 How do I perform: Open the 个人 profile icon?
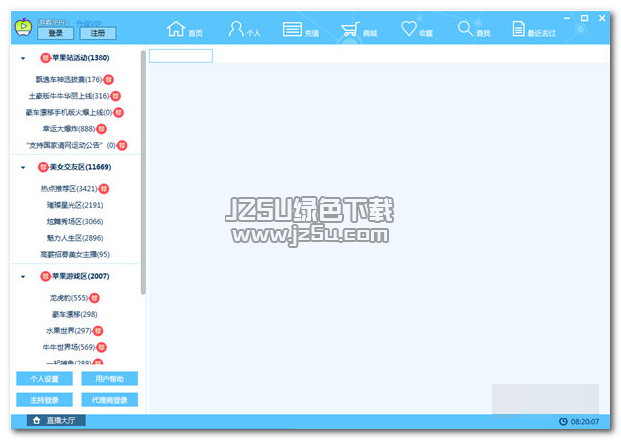tap(236, 29)
